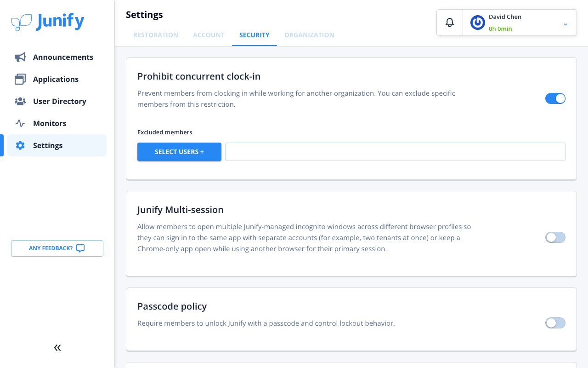Click the Applications window icon
This screenshot has width=588, height=368.
click(20, 79)
